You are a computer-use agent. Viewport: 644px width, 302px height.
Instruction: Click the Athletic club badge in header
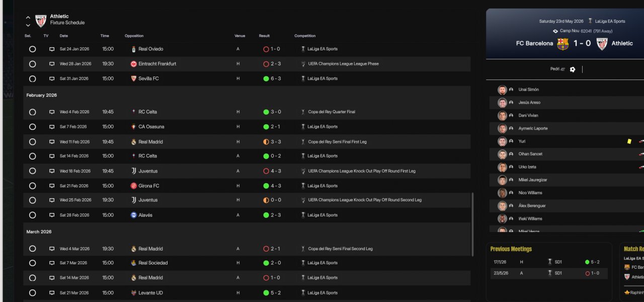(41, 20)
